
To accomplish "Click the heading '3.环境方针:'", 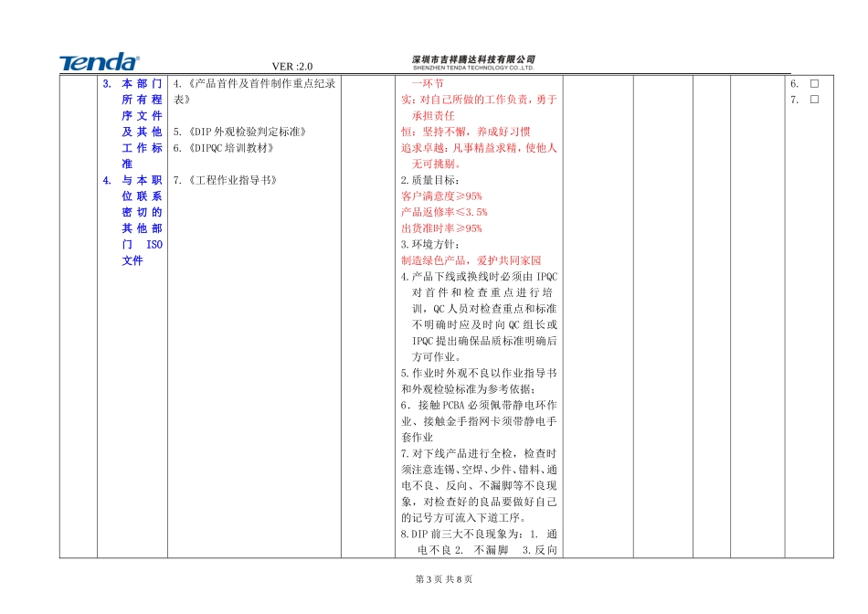I will (430, 244).
